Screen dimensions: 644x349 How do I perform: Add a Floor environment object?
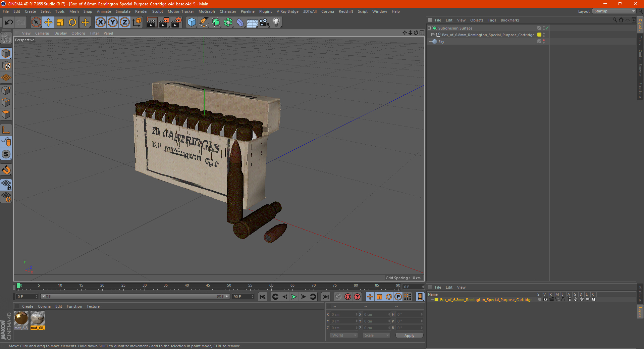252,22
